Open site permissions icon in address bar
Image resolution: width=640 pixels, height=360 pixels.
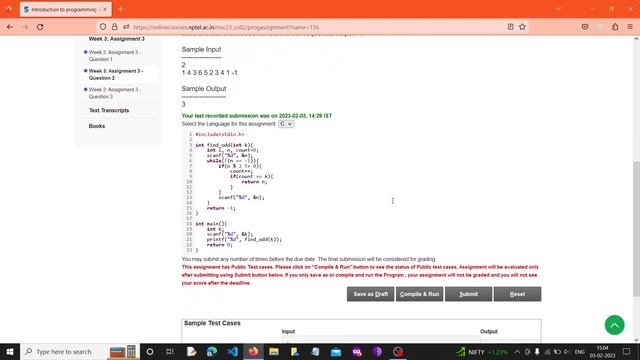pyautogui.click(x=126, y=27)
